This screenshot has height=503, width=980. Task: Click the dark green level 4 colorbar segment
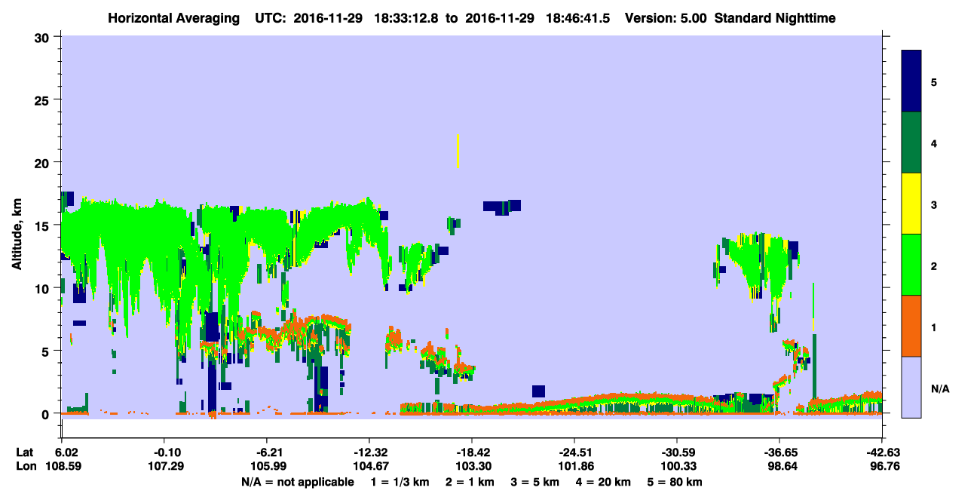(911, 143)
